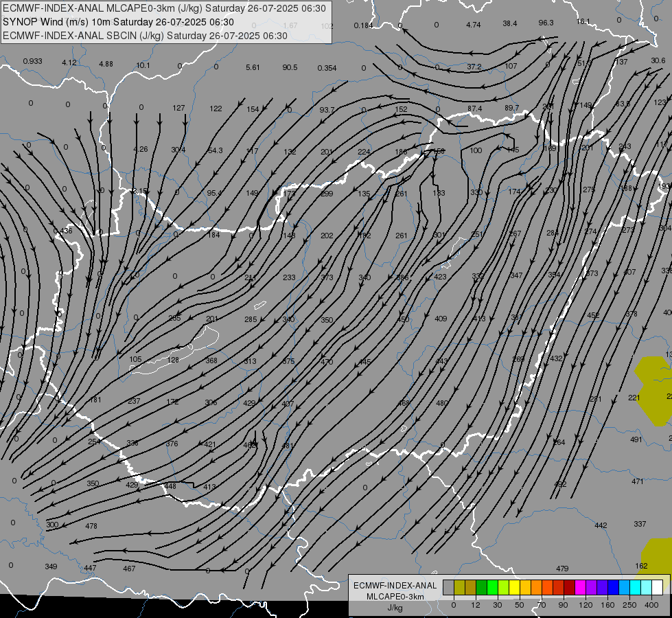This screenshot has width=672, height=618.
Task: Click the 90 tick label on the legend
Action: (x=563, y=605)
